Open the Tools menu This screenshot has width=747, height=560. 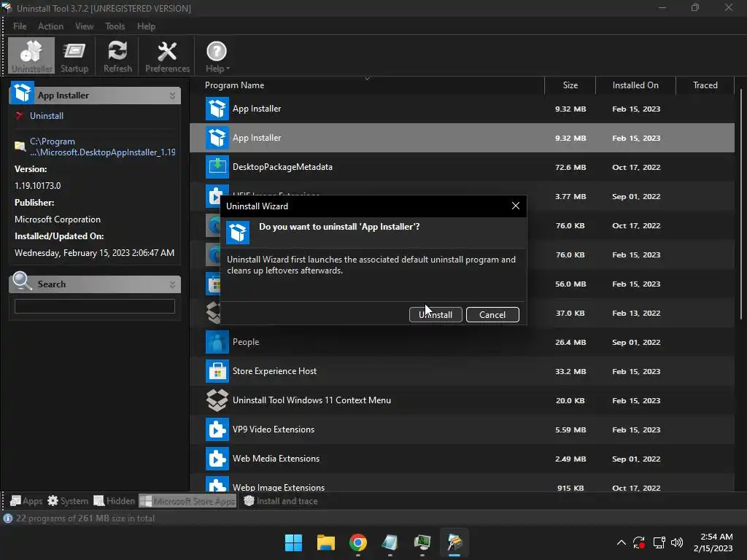click(x=115, y=26)
